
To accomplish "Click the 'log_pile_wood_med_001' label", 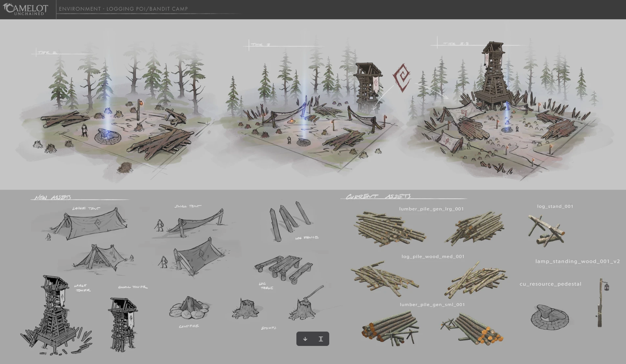I will [x=433, y=256].
